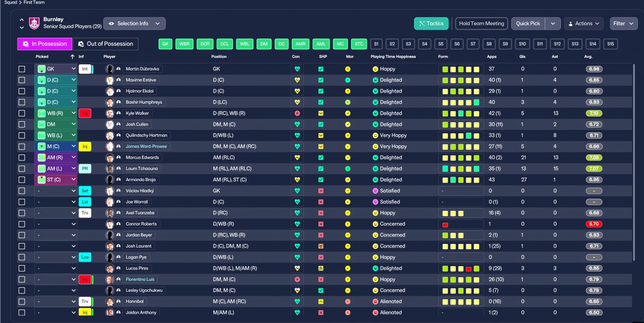Sort by the Playing Time Happiness header

(x=393, y=56)
